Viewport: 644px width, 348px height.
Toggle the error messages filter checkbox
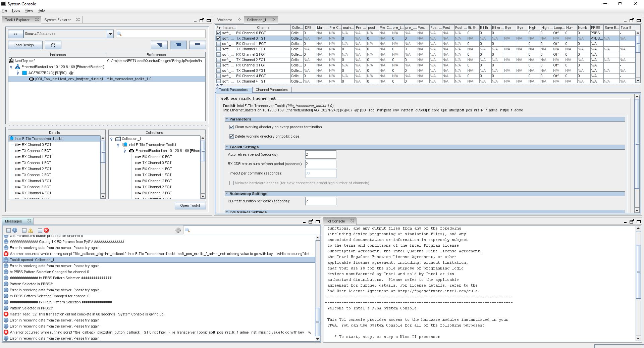(x=40, y=230)
